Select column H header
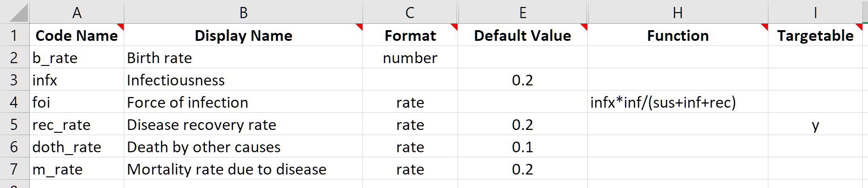 point(678,12)
